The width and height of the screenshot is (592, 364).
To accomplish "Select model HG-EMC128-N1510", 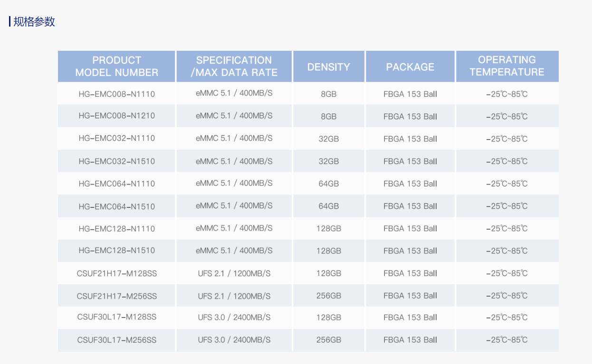I will tap(117, 251).
